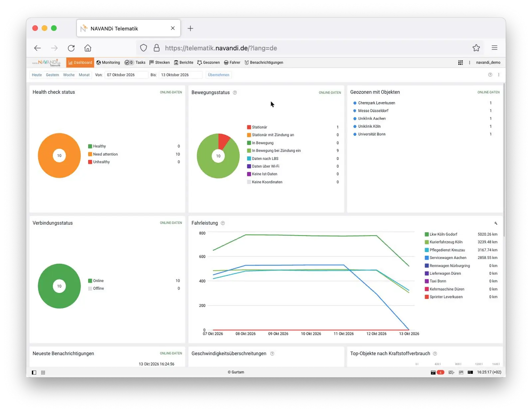
Task: Open the navandi_demo user menu
Action: (x=488, y=63)
